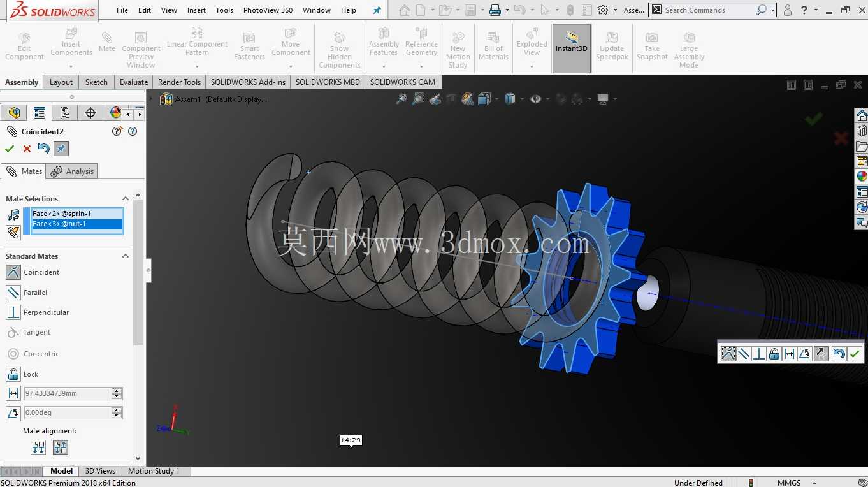Open the search magnifier dropdown arrow
The height and width of the screenshot is (487, 868).
[x=773, y=10]
